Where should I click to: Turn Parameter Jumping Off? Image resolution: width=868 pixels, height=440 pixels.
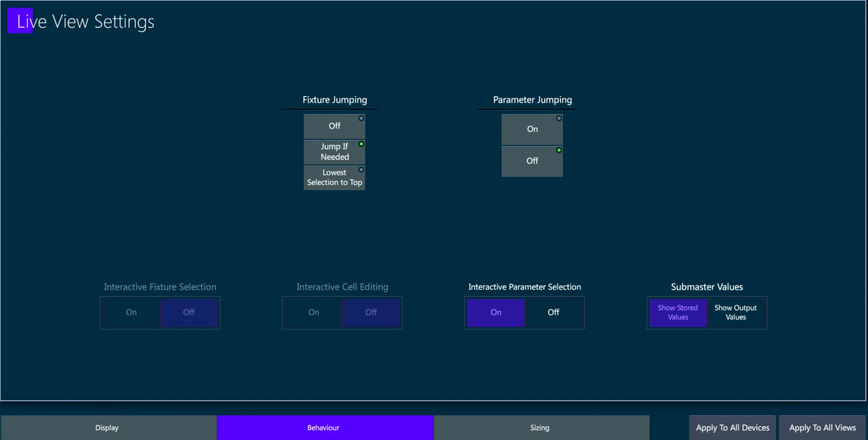[x=532, y=161]
